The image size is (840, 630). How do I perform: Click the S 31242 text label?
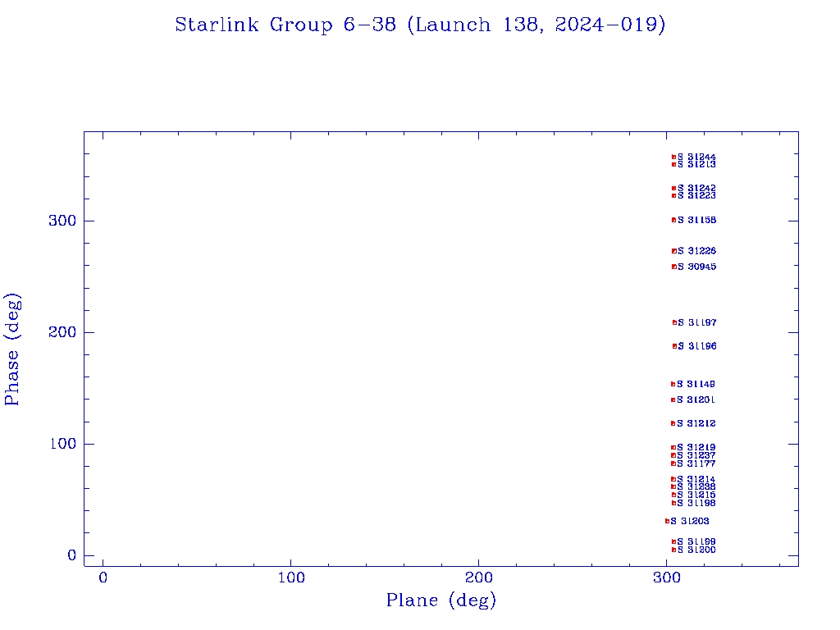(x=696, y=188)
